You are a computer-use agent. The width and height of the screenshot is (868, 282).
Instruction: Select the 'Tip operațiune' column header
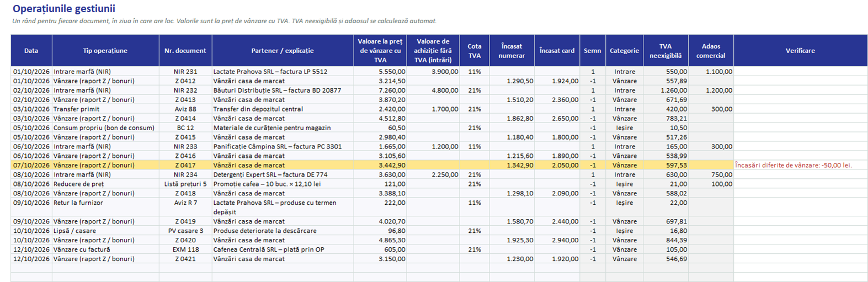[x=105, y=51]
